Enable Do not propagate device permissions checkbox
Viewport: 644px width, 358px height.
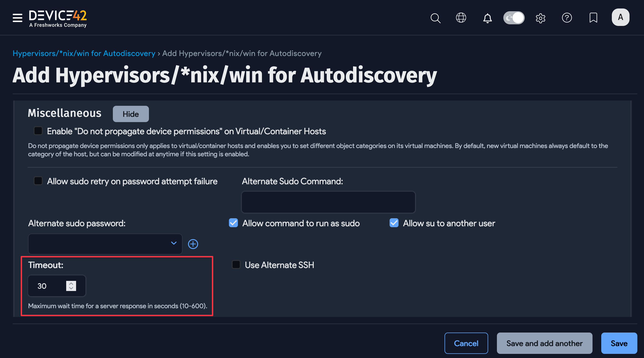[38, 131]
